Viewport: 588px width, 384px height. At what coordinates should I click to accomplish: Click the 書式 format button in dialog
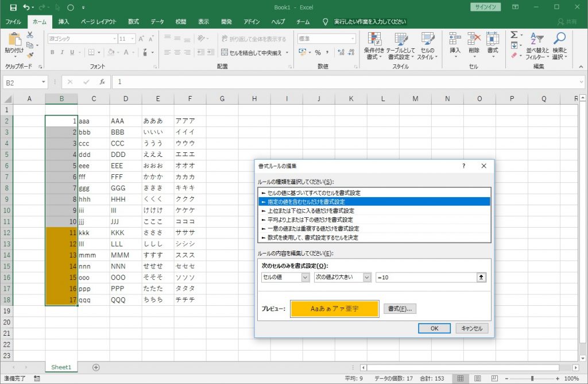point(400,309)
